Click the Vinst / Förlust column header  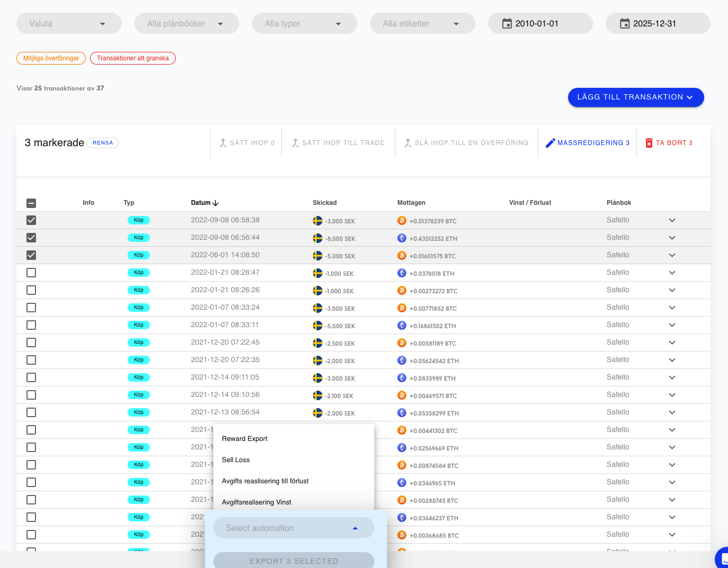coord(530,203)
